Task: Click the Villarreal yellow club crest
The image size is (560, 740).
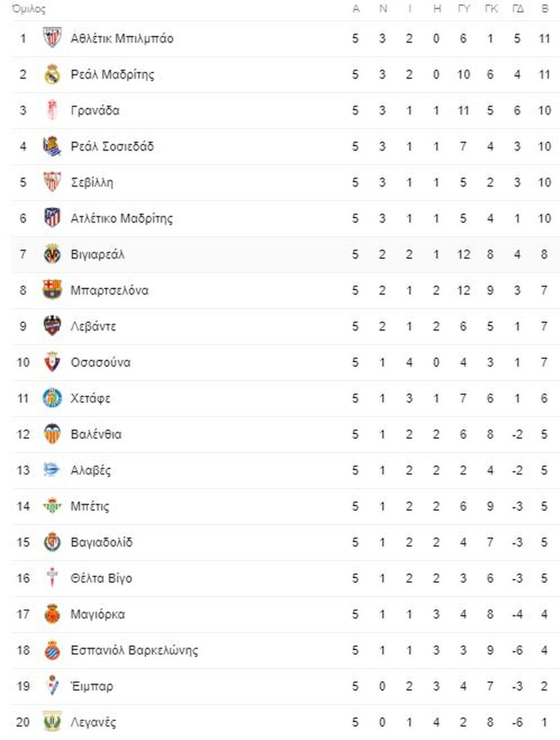Action: click(52, 254)
